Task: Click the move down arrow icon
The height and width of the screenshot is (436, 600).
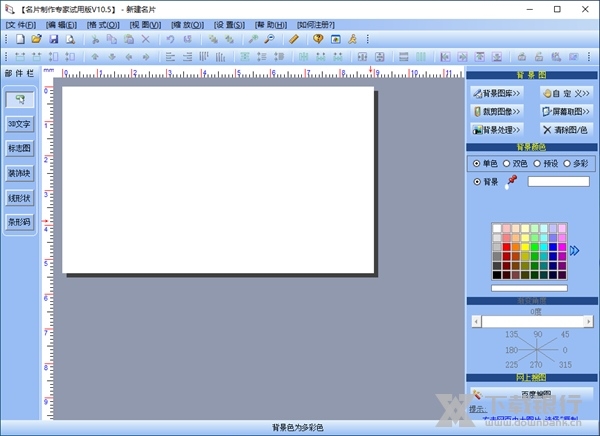Action: click(112, 57)
